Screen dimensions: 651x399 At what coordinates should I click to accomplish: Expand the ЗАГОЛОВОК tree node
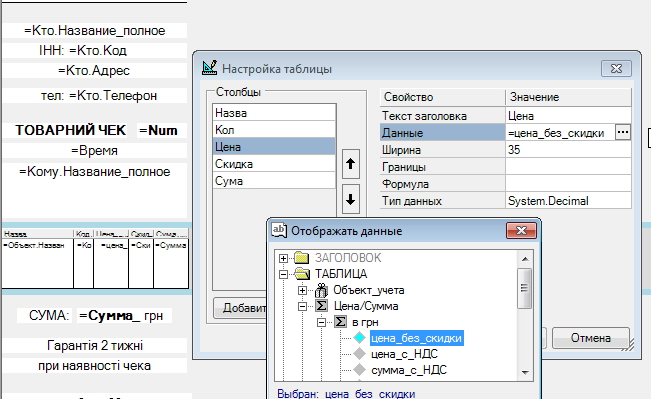click(283, 258)
